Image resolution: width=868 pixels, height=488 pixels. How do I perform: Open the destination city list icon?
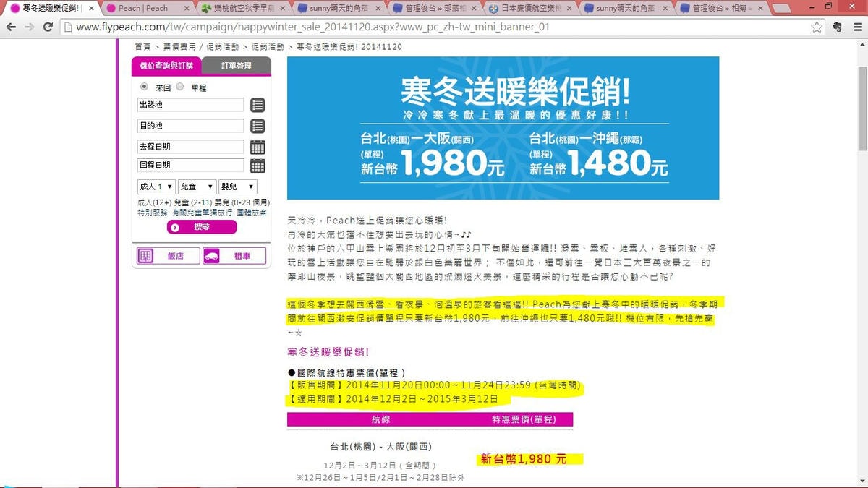coord(258,126)
